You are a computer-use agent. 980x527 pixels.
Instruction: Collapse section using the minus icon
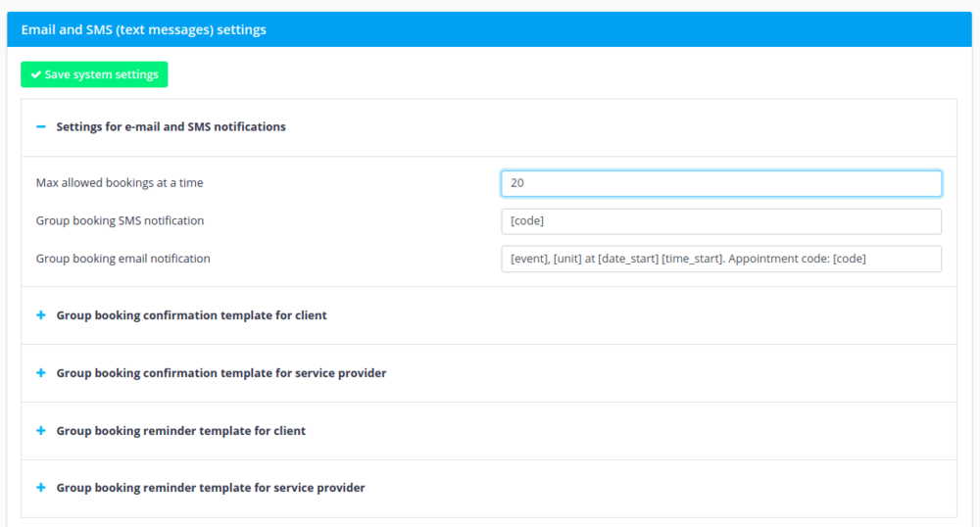tap(41, 126)
